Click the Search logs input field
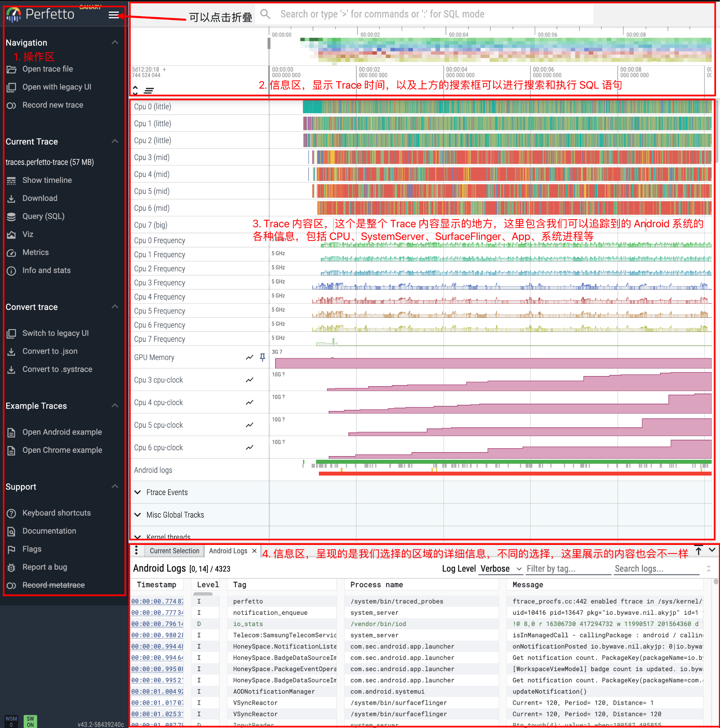 click(656, 569)
